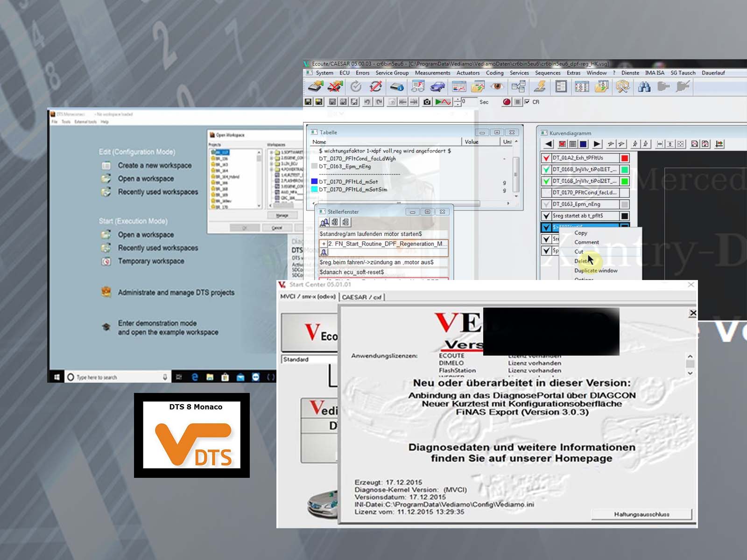
Task: Toggle checkmark for DT_016B_InjVlv_tiPoI2ET curve
Action: tap(546, 181)
